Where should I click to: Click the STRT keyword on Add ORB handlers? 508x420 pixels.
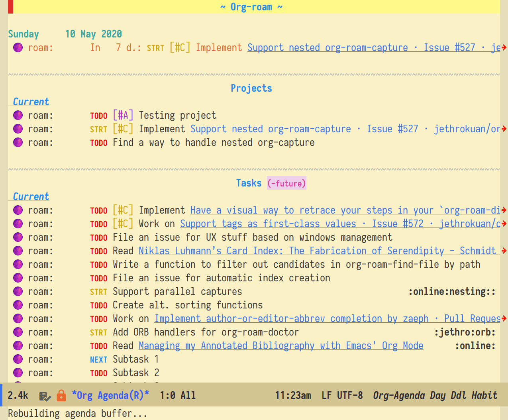99,332
